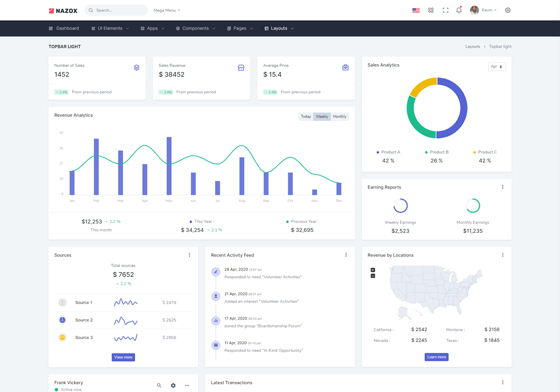
Task: Click the Layouts breadcrumb link
Action: click(x=472, y=46)
